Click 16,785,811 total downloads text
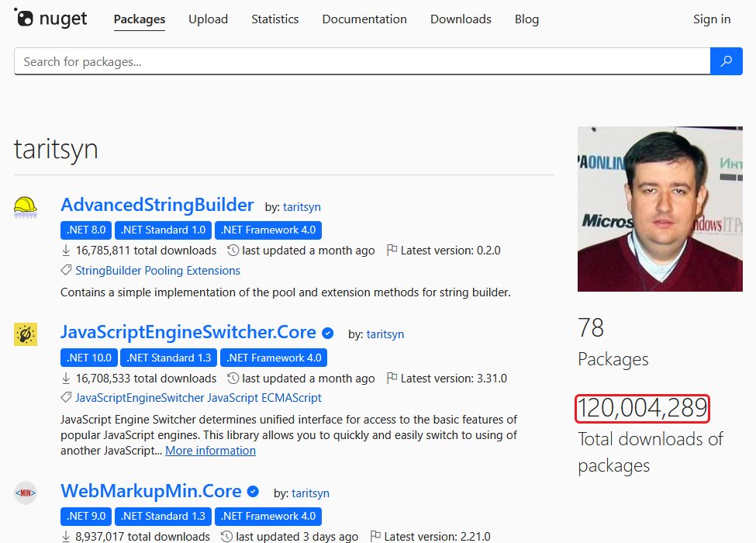The image size is (756, 543). point(146,251)
